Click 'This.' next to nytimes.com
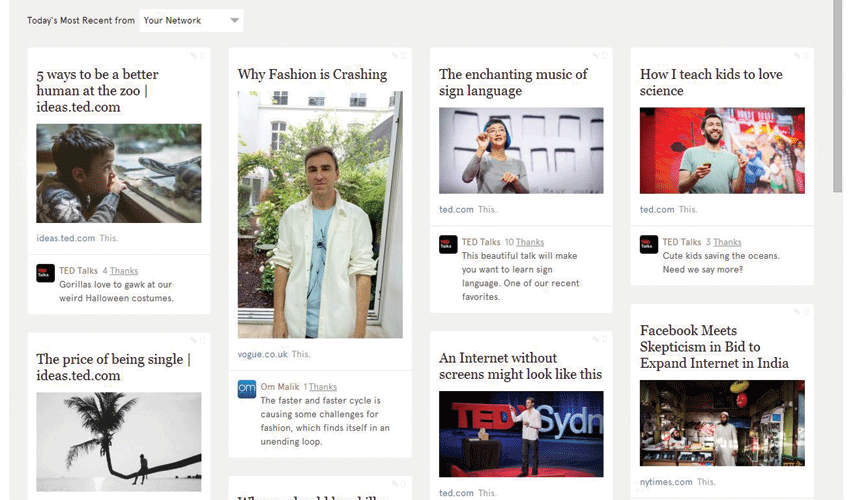The width and height of the screenshot is (853, 500). click(706, 482)
